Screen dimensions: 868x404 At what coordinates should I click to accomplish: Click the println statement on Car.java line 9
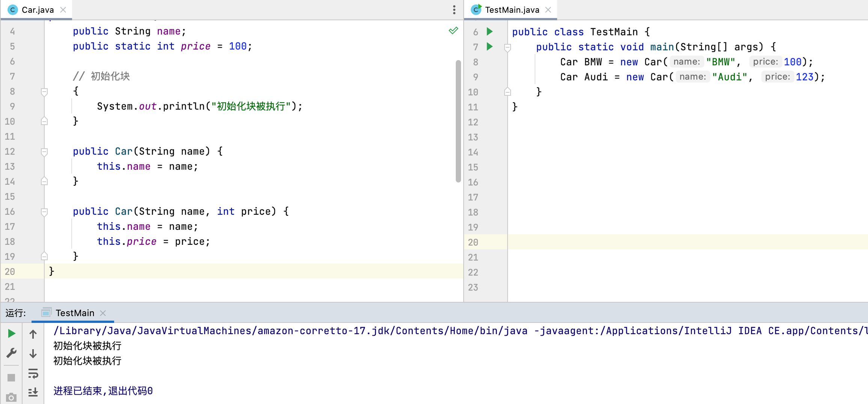point(199,106)
